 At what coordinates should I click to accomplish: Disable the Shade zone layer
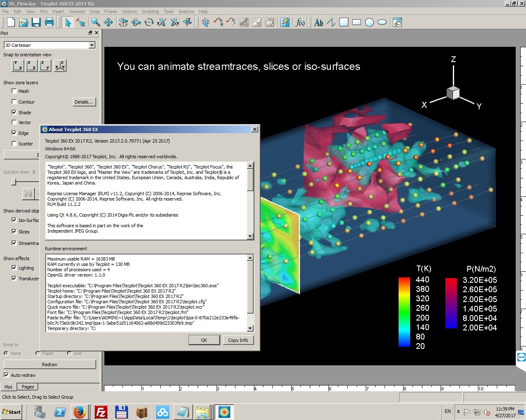click(14, 112)
